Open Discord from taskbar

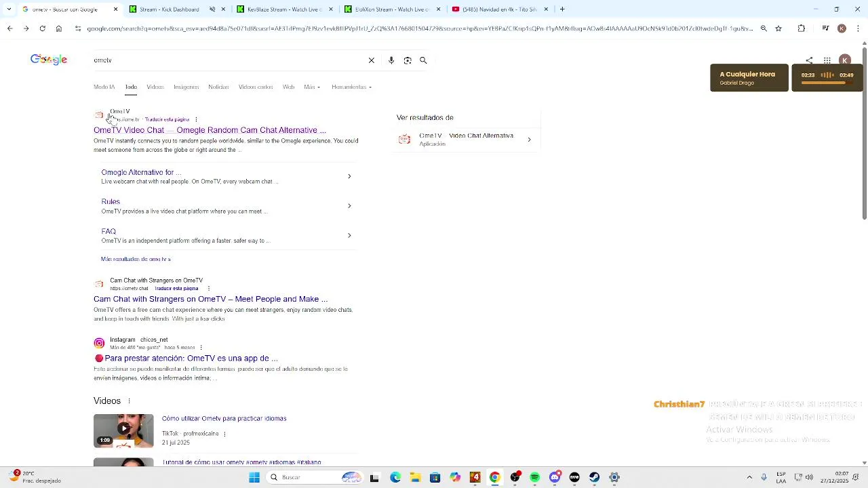[x=555, y=477]
